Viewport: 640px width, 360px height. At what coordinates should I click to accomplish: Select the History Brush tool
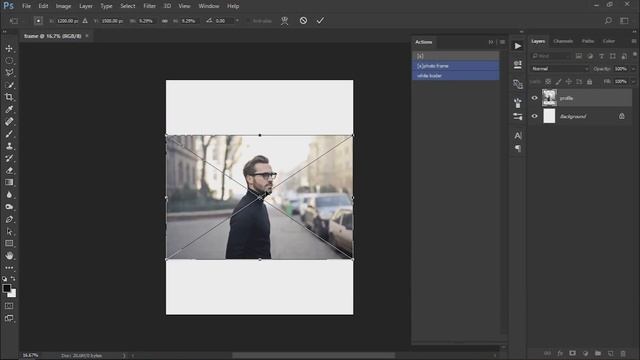click(9, 158)
